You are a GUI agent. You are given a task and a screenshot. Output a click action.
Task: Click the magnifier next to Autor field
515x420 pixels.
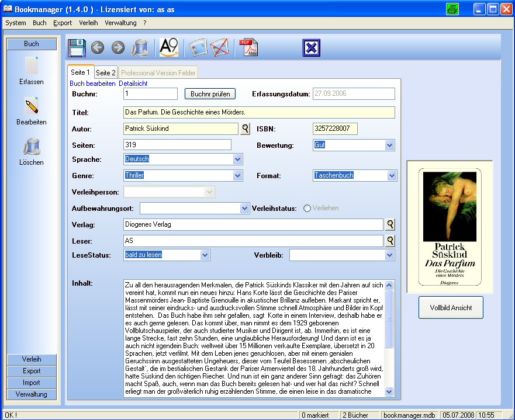pos(245,129)
